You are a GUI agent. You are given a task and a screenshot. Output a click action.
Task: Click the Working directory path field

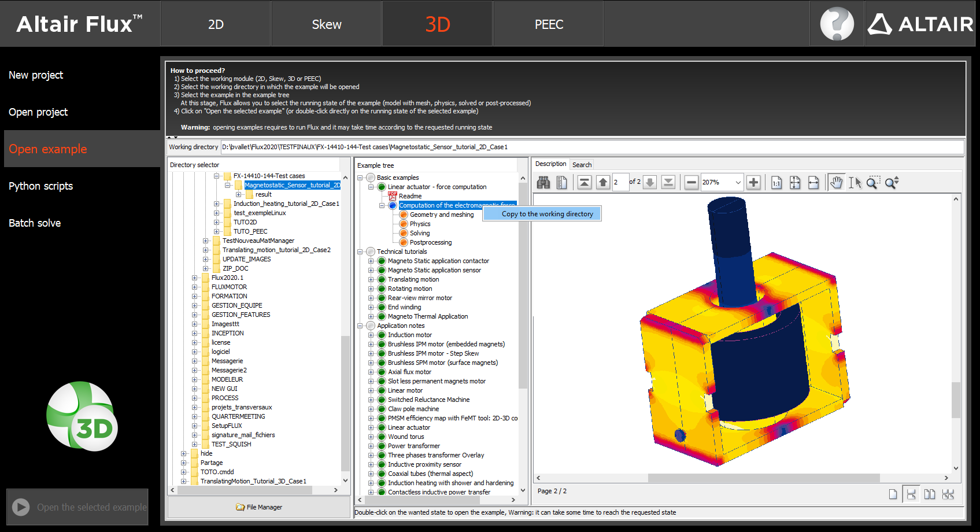[590, 147]
